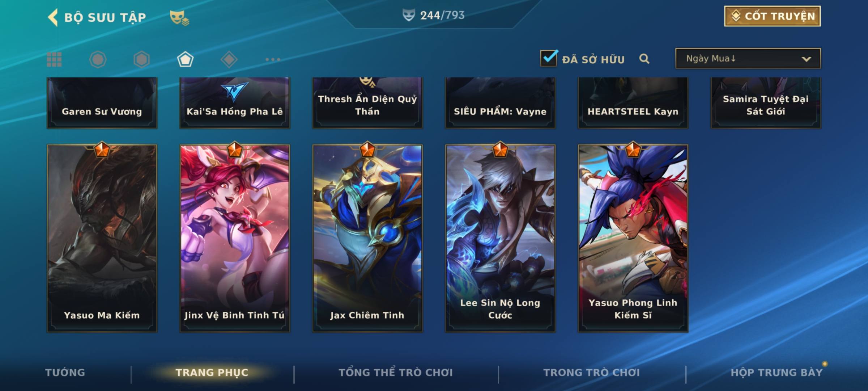
Task: Select the hexagon rarity filter icon
Action: 141,59
